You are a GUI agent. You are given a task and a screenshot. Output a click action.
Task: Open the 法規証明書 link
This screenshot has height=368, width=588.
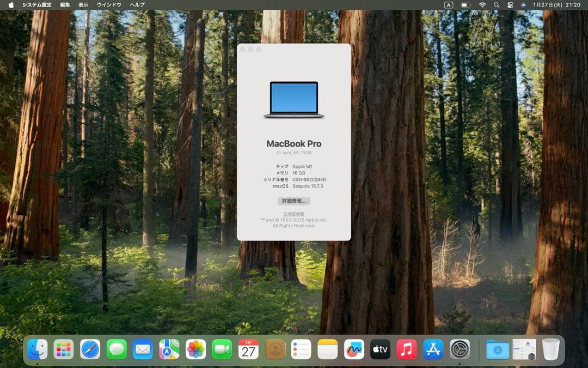pyautogui.click(x=294, y=213)
